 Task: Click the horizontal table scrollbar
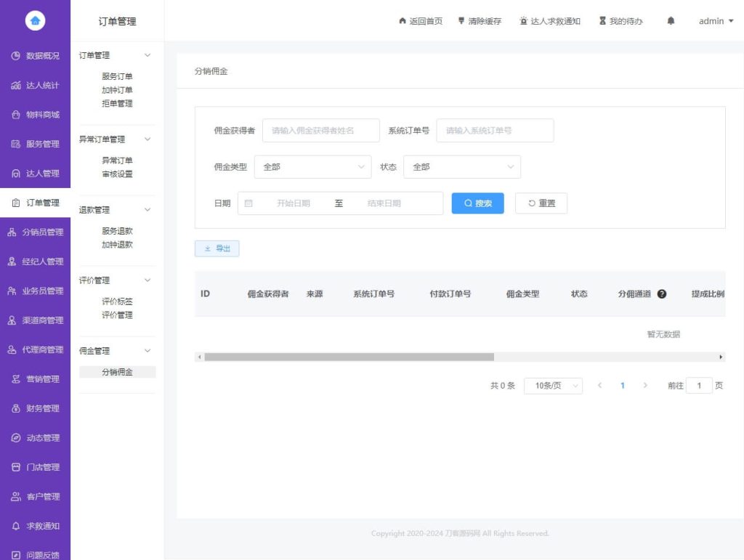[x=349, y=357]
